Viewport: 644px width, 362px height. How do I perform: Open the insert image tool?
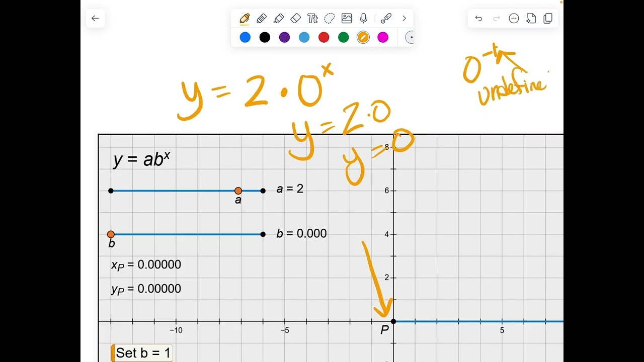[x=347, y=19]
